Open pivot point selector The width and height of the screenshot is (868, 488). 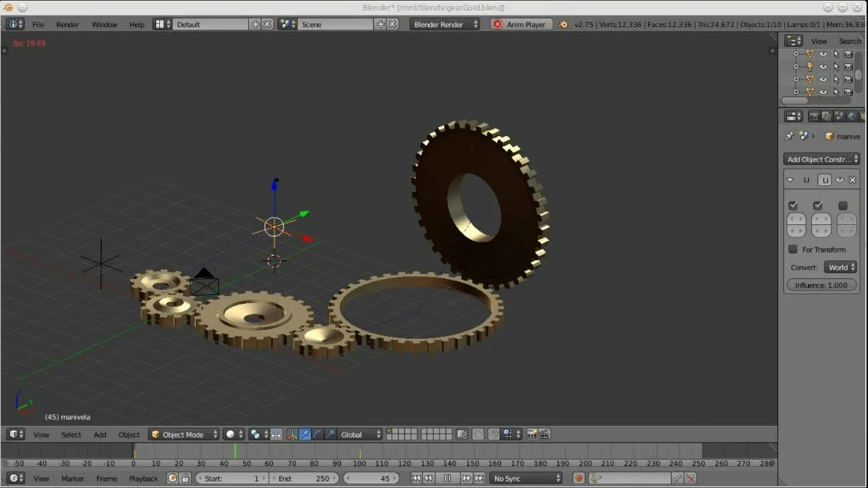coord(258,435)
